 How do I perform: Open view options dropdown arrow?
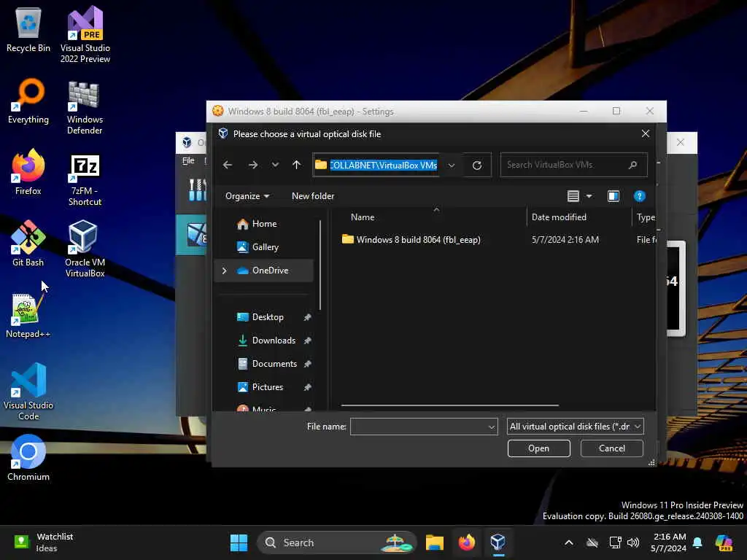coord(589,196)
